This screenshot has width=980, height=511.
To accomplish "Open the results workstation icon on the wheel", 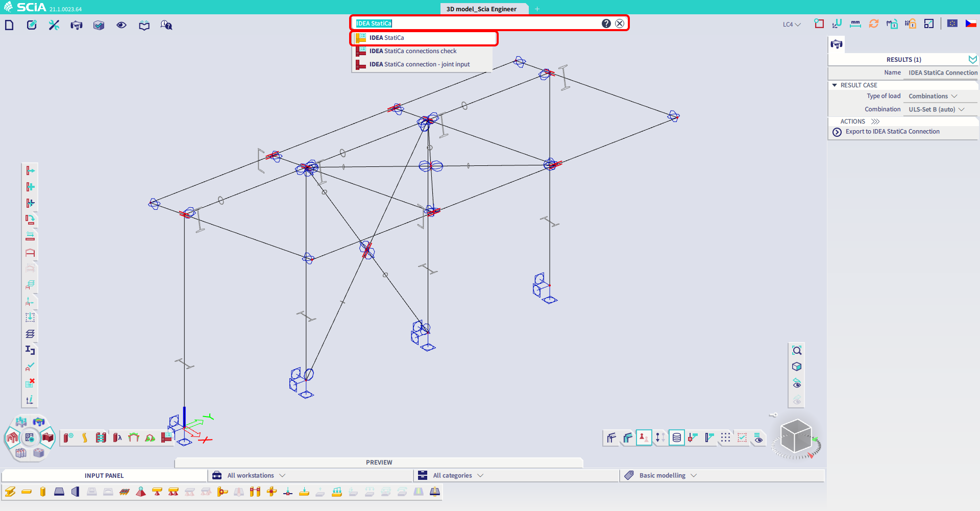I will pyautogui.click(x=38, y=422).
